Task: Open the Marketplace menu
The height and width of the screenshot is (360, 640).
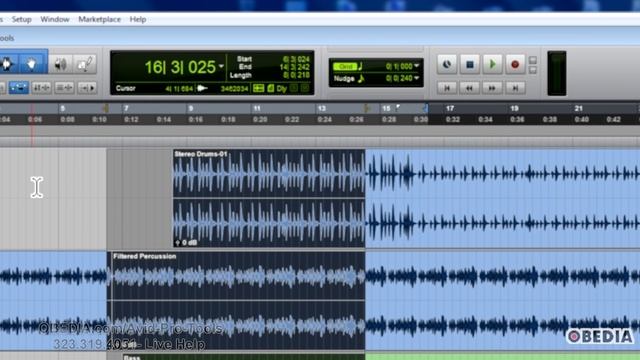Action: (100, 19)
